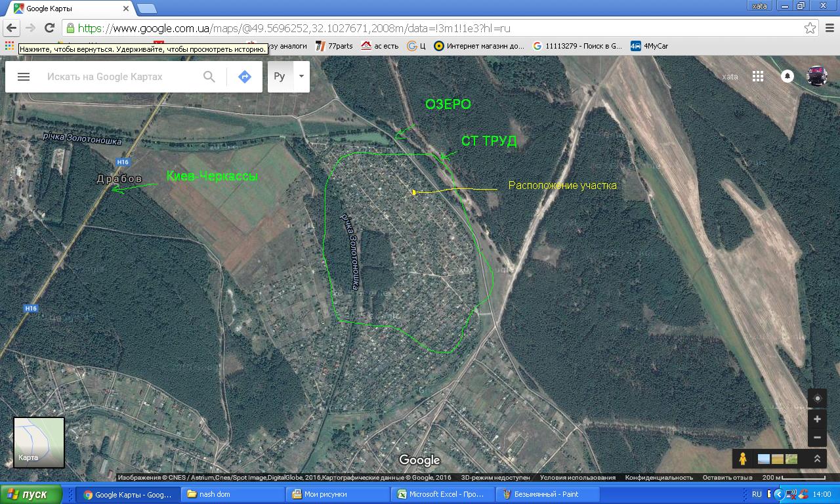Center map on my location
The height and width of the screenshot is (504, 840).
(817, 398)
